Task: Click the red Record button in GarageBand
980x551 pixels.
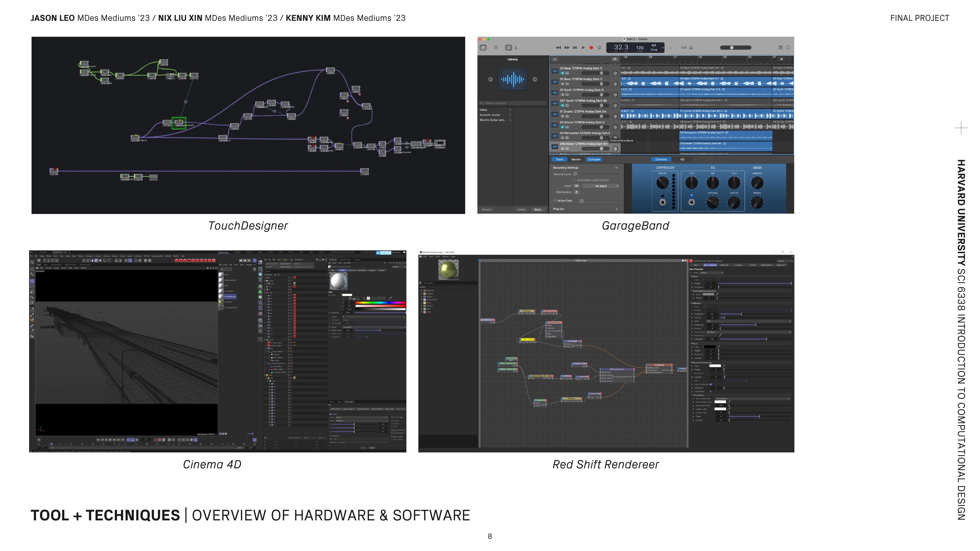Action: [591, 47]
